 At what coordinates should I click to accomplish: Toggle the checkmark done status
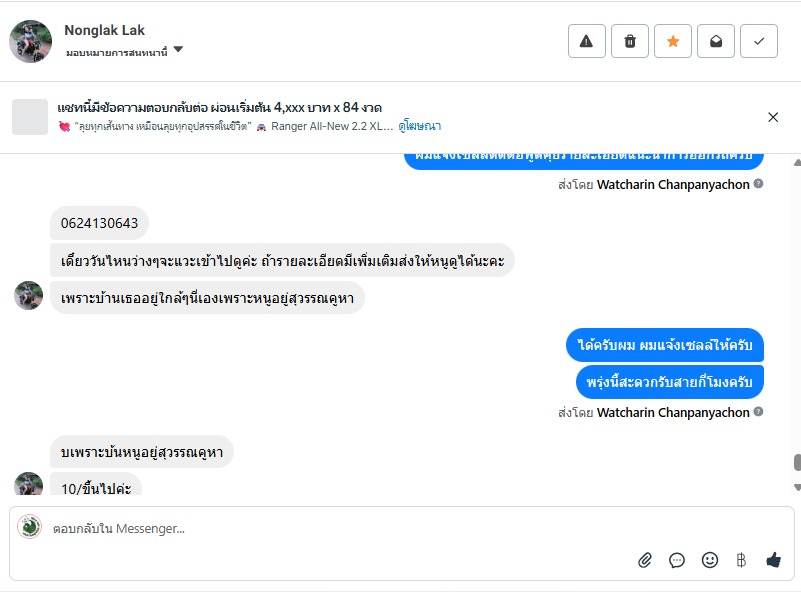tap(759, 41)
